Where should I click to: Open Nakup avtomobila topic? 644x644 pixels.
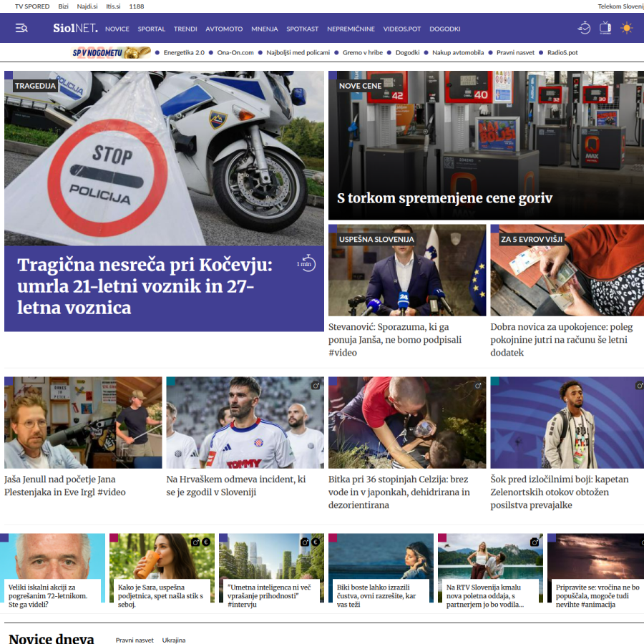458,52
